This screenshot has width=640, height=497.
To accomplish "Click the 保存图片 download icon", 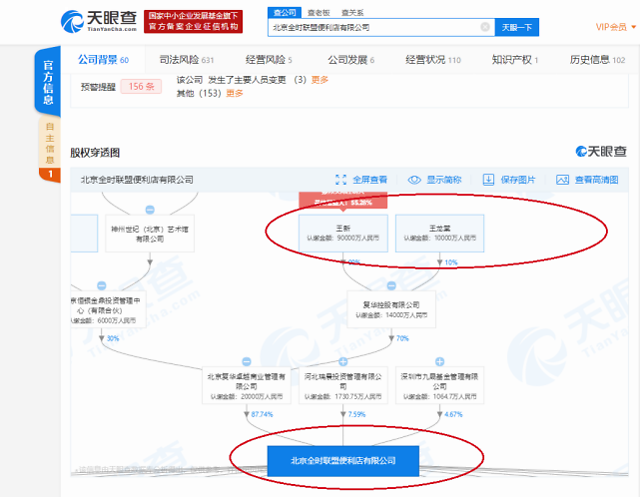I will (488, 180).
